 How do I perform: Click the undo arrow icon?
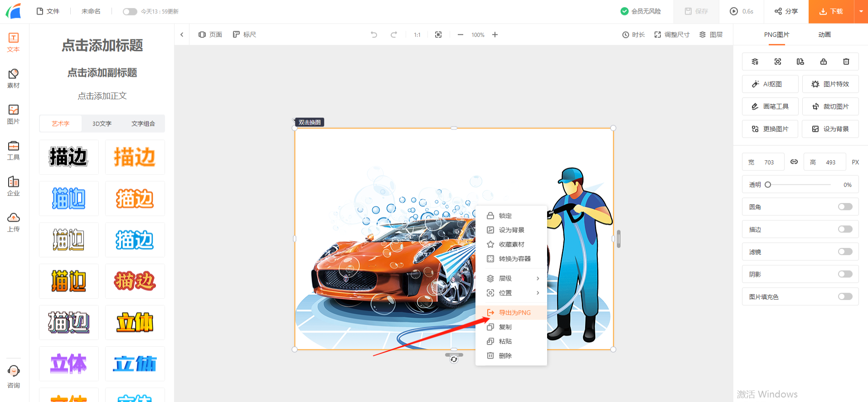point(374,34)
